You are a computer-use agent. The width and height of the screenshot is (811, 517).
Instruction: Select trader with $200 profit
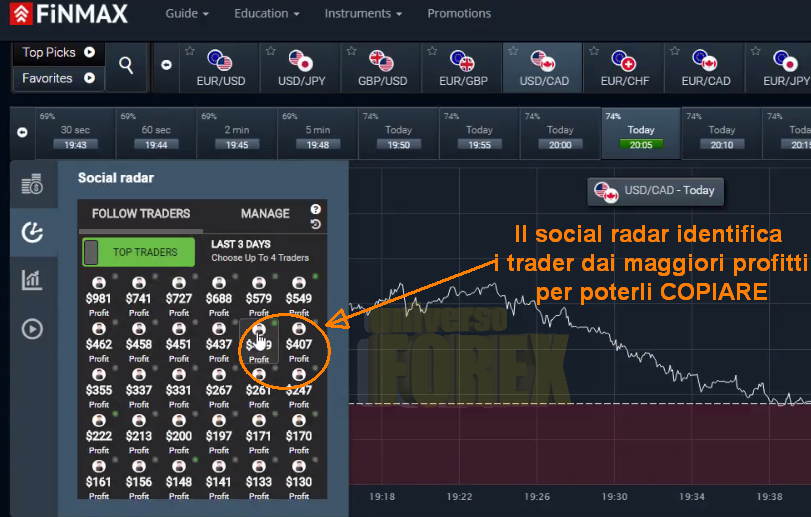point(178,435)
